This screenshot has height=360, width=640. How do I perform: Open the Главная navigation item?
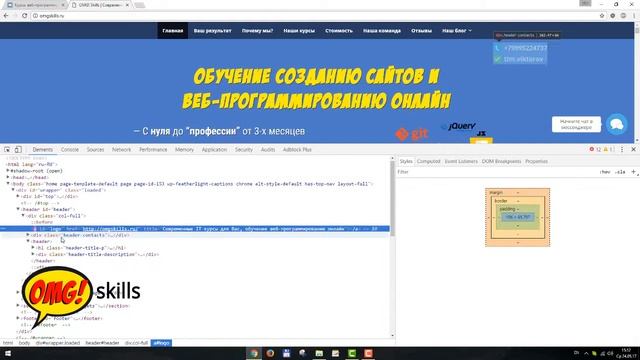tap(173, 31)
